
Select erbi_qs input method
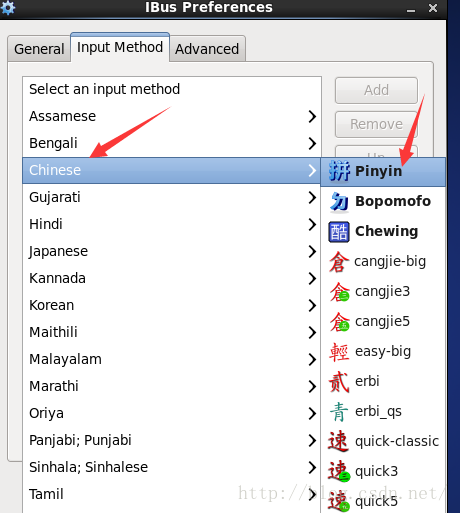tap(383, 411)
